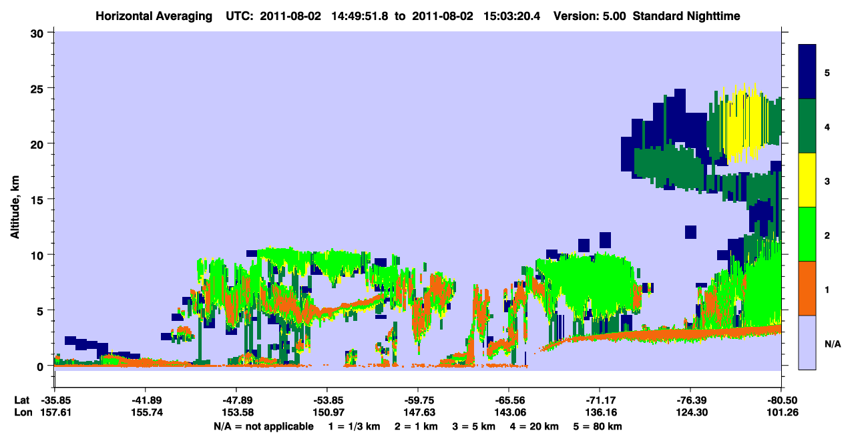868x445 pixels.
Task: Click the yellow legend swatch labeled 3
Action: pos(807,179)
